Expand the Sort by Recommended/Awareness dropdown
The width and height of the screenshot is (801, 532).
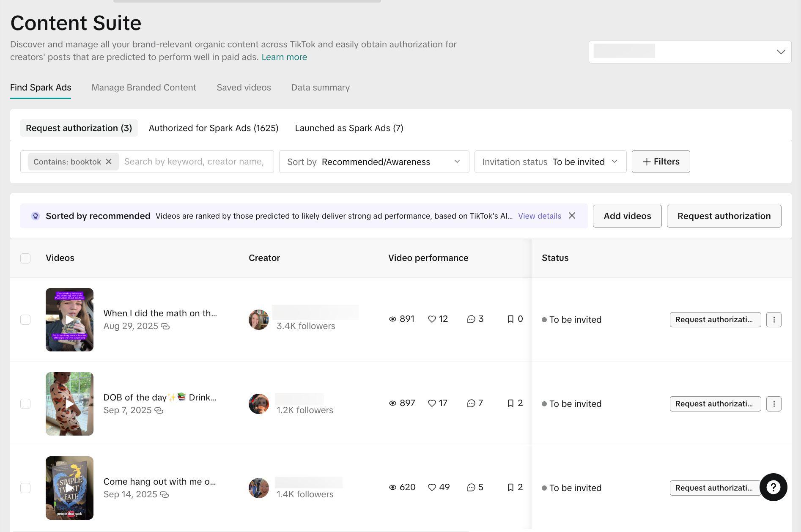(x=374, y=162)
